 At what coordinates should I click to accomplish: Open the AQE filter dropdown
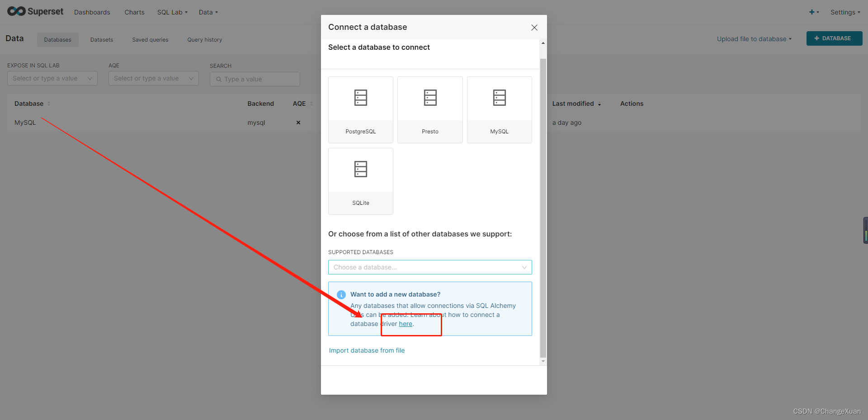[x=154, y=78]
